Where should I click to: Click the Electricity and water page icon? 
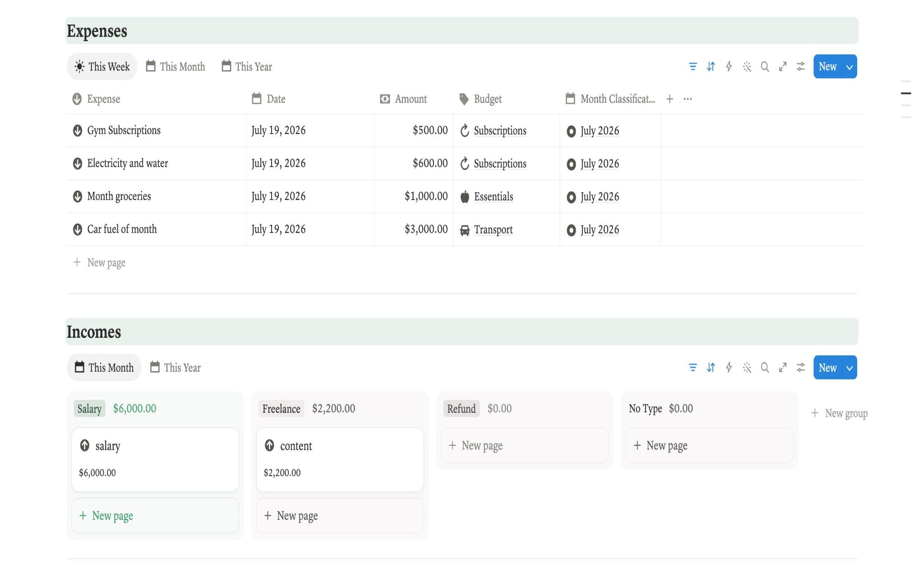(x=78, y=163)
